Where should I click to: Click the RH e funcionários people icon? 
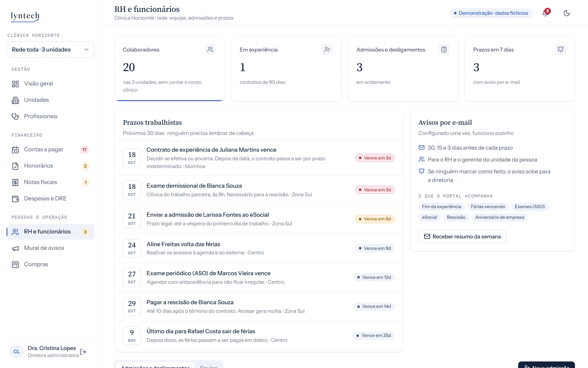(x=15, y=232)
